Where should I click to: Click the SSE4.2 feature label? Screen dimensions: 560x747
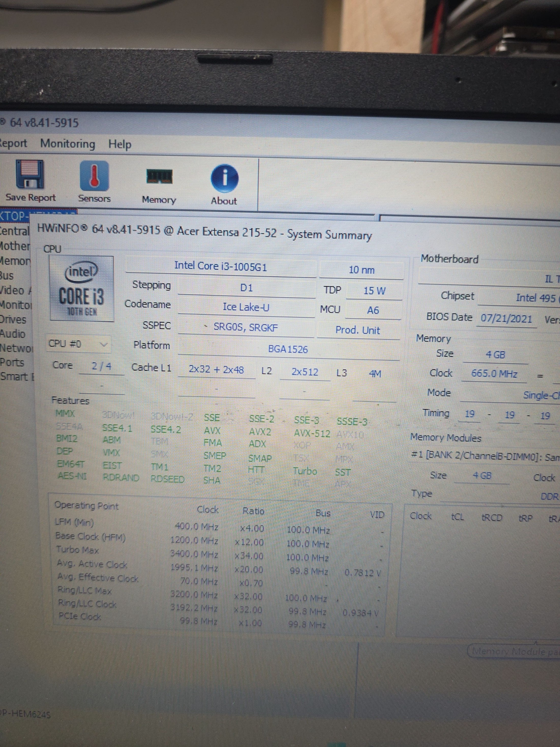tap(166, 430)
